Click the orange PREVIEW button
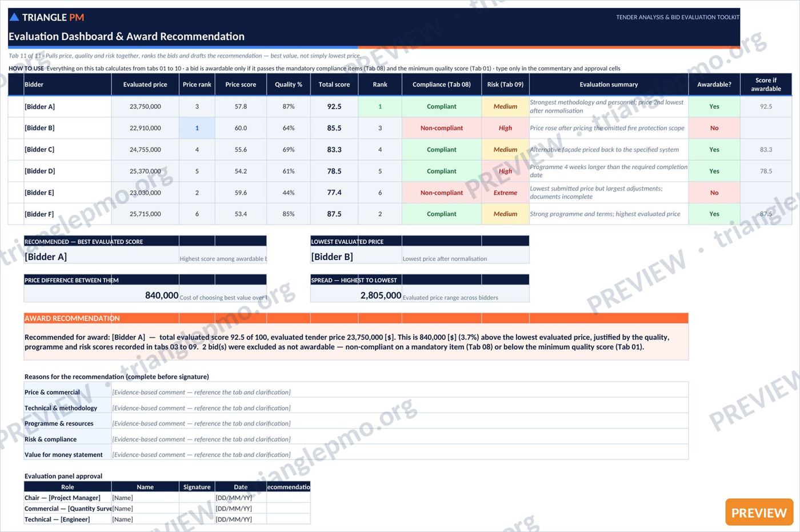The height and width of the screenshot is (532, 800). pos(759,513)
